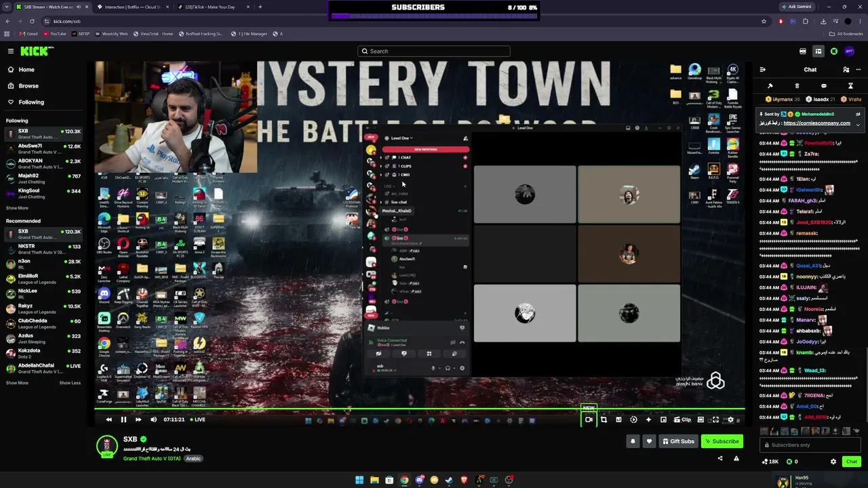Open the header inventory box icon

(818, 51)
